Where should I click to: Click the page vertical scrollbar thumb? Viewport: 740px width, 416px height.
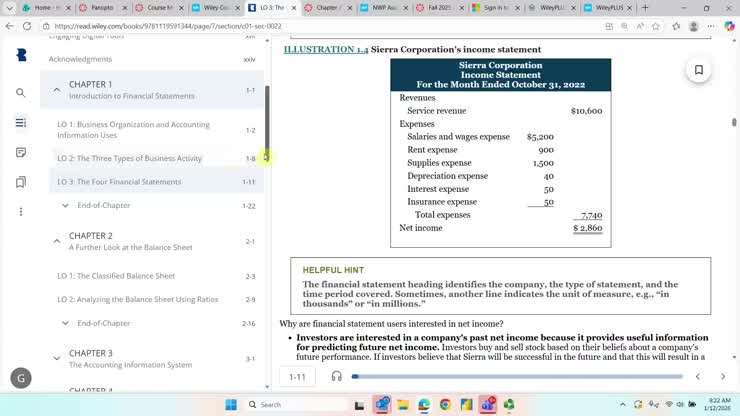734,122
